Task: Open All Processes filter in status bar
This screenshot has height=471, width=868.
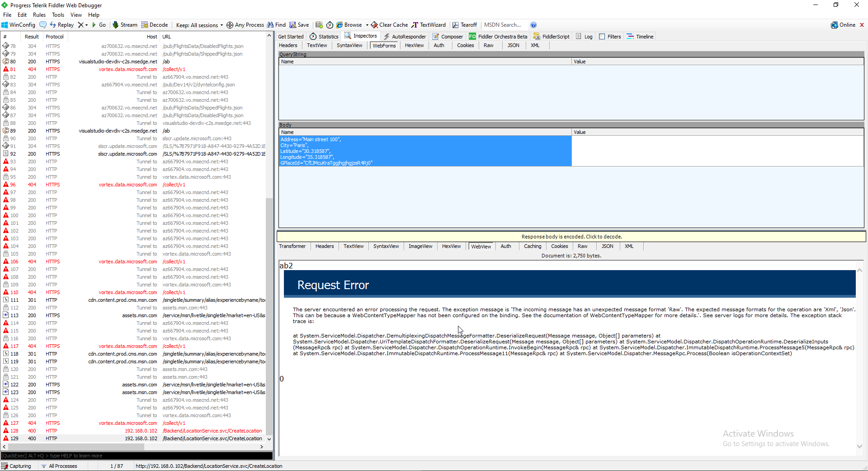Action: tap(59, 466)
